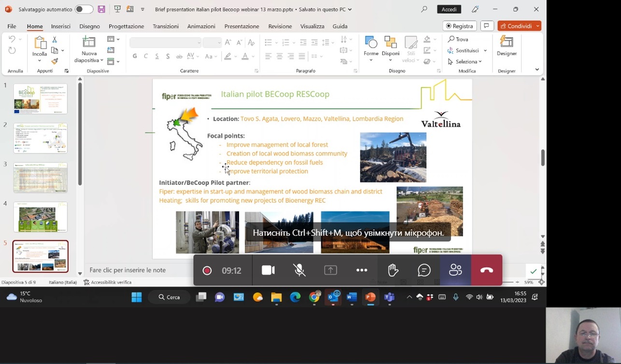Open the Designer pane
Image resolution: width=621 pixels, height=364 pixels.
tap(507, 46)
